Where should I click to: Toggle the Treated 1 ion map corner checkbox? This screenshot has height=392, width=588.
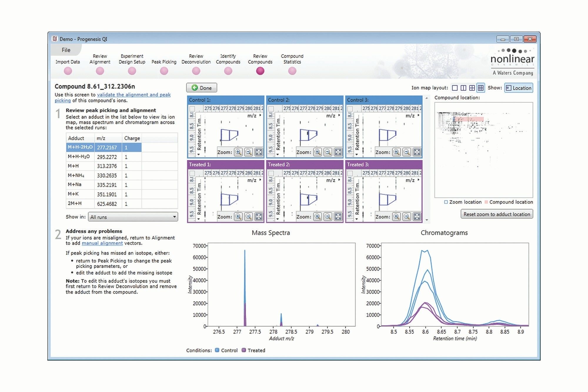[192, 174]
